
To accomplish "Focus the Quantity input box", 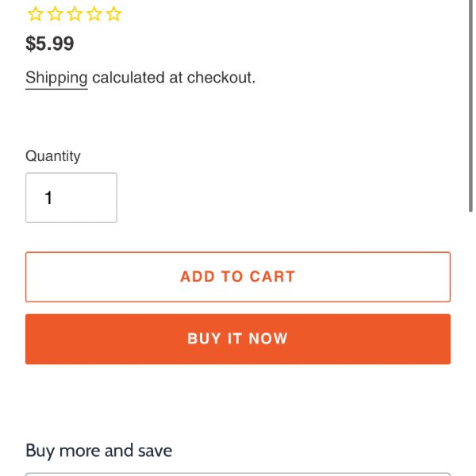I will 71,198.
